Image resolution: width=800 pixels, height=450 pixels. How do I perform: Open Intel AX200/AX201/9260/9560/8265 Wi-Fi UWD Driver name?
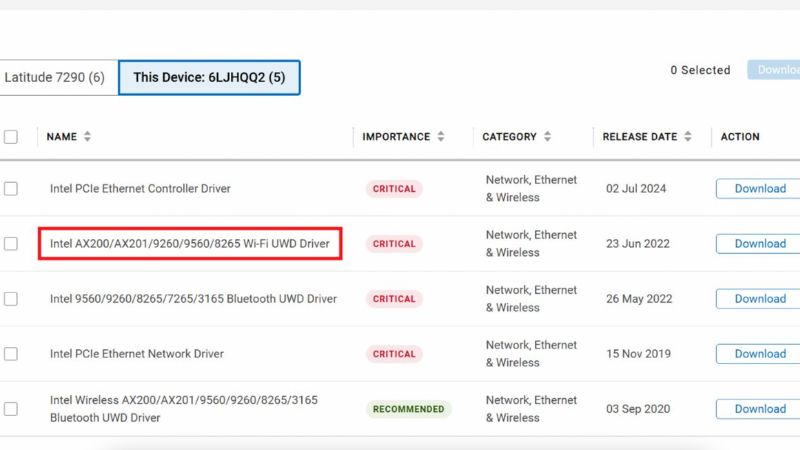point(190,244)
